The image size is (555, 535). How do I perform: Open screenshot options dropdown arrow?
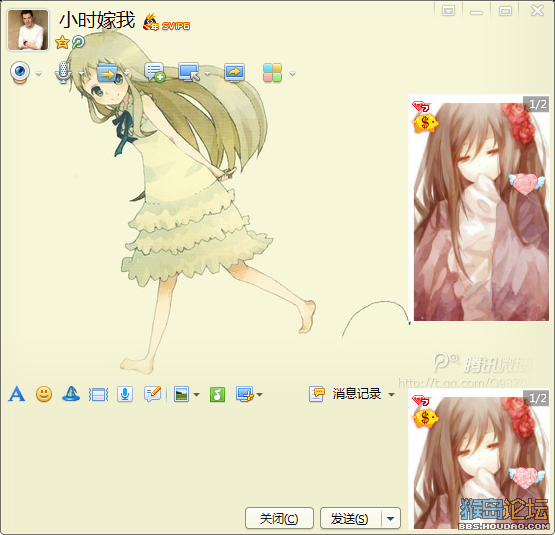260,394
